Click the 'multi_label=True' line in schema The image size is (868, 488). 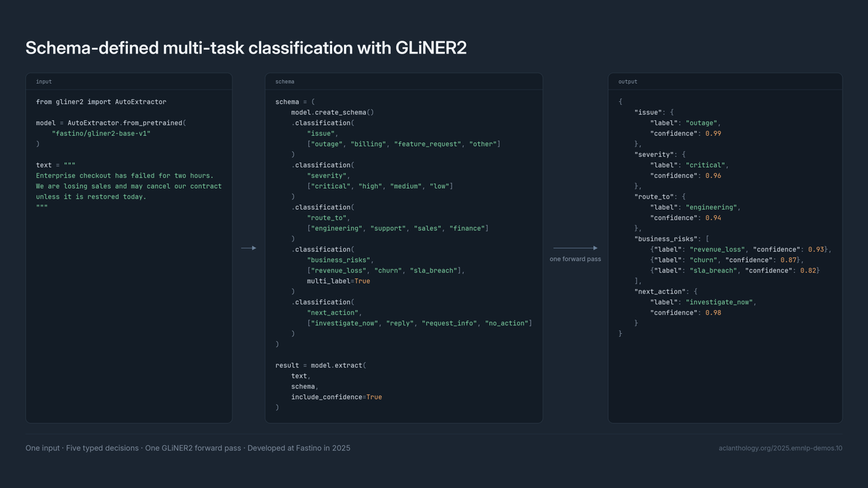click(x=339, y=281)
